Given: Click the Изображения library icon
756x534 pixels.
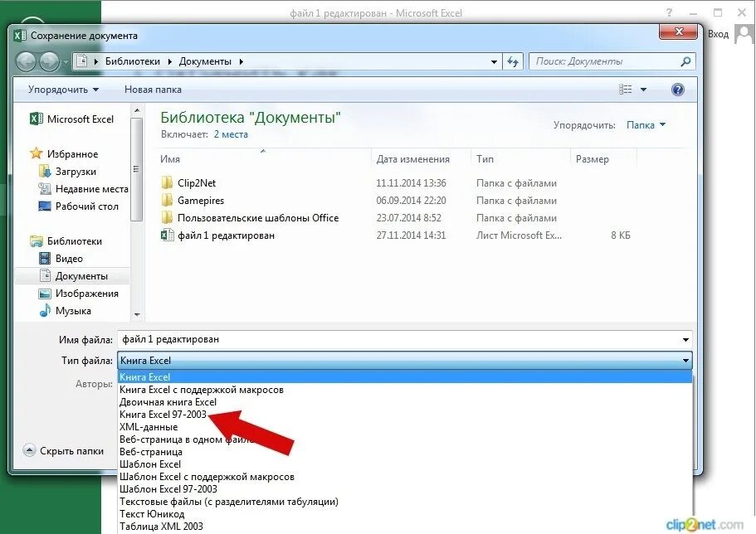Looking at the screenshot, I should point(44,294).
